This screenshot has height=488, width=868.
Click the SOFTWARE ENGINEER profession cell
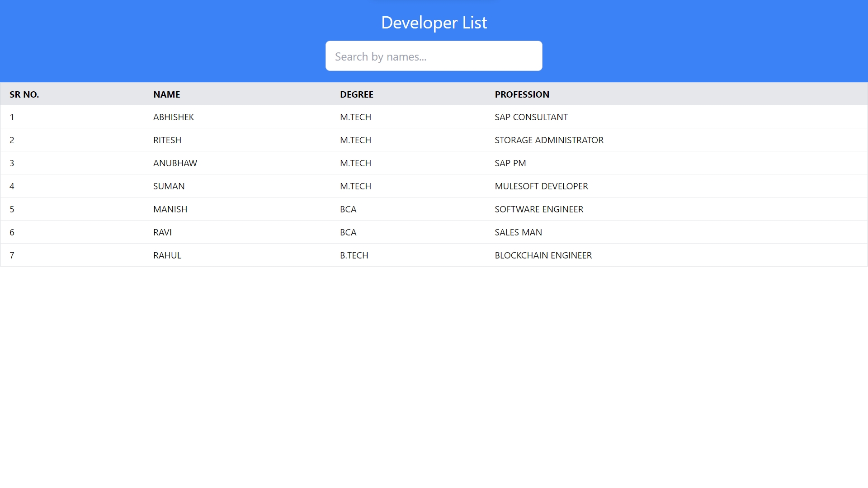pos(539,209)
